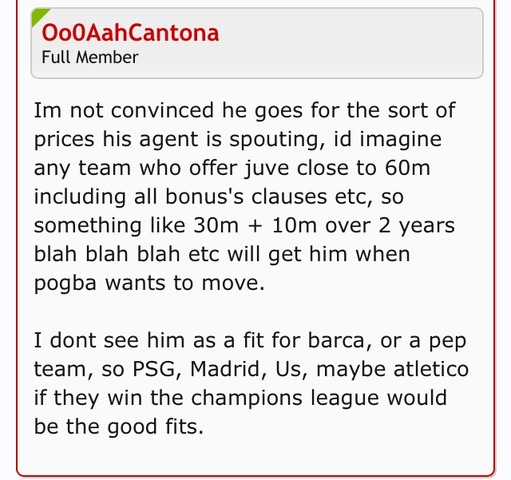Click the line mentioning "close to 60m"
The image size is (511, 480).
tap(232, 168)
